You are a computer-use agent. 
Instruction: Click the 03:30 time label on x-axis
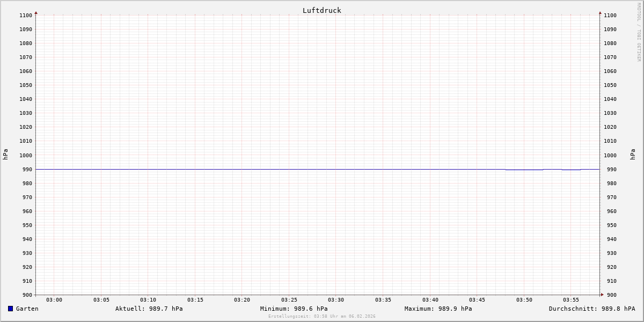(336, 300)
